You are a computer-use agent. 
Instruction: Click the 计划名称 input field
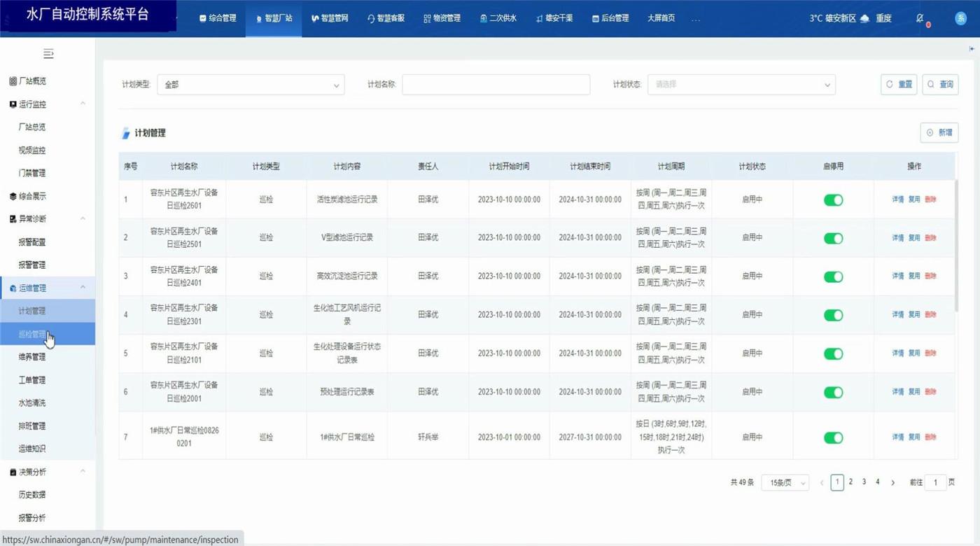coord(496,85)
